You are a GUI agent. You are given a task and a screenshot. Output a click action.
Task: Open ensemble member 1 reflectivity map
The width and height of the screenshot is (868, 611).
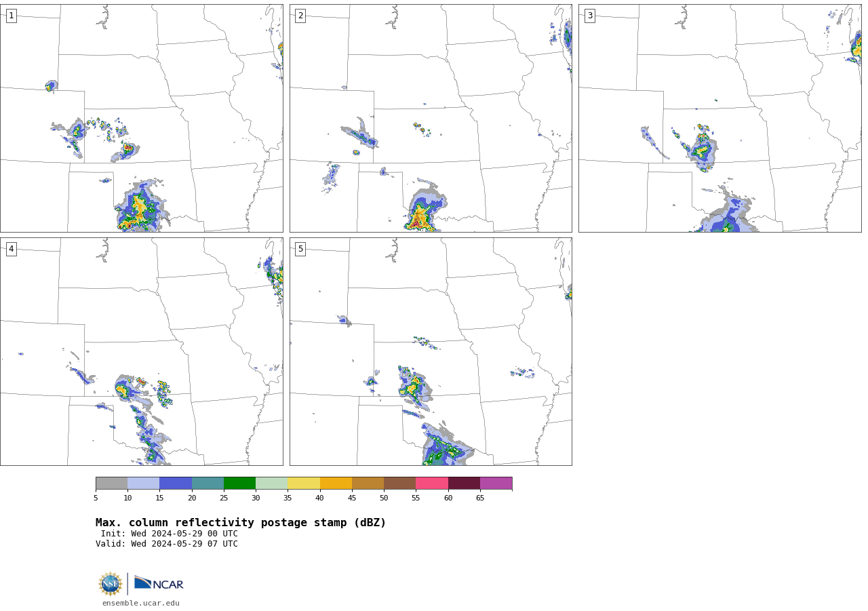click(x=142, y=118)
